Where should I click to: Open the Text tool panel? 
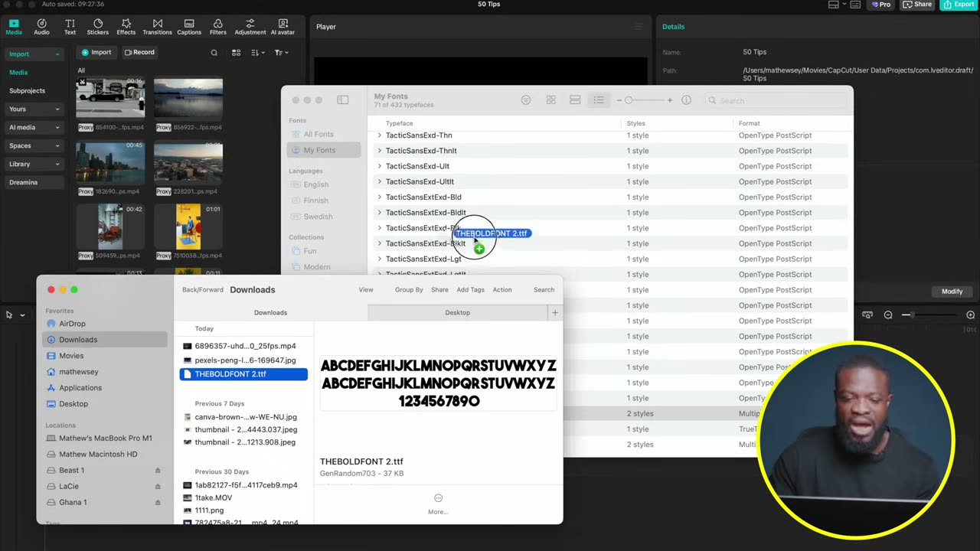[x=70, y=27]
